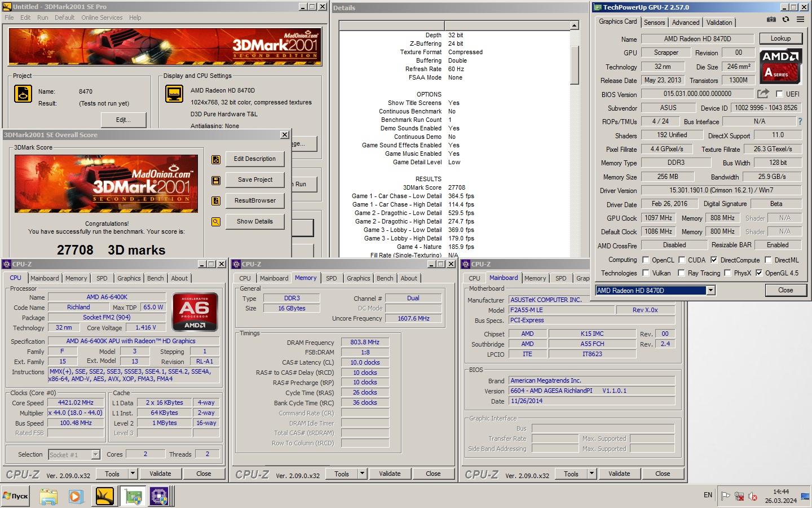Click the Edit Description button
Image resolution: width=812 pixels, height=508 pixels.
[255, 159]
